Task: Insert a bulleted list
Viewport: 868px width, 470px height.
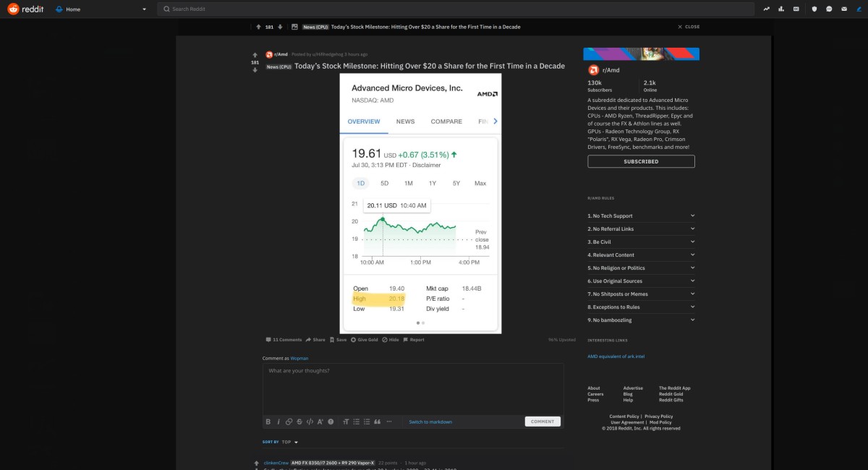Action: 356,422
